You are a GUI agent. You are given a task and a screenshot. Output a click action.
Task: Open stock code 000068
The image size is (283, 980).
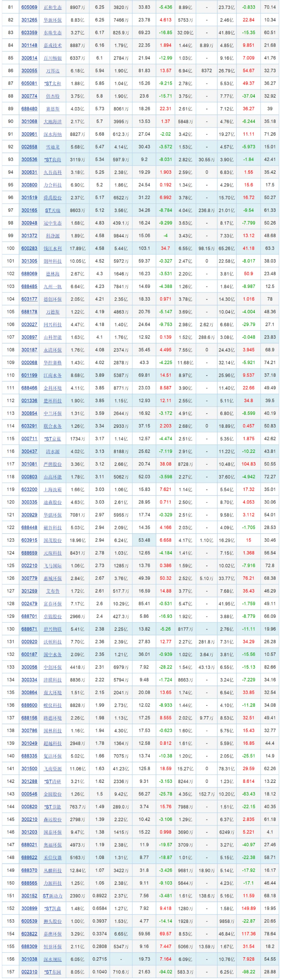(x=29, y=363)
